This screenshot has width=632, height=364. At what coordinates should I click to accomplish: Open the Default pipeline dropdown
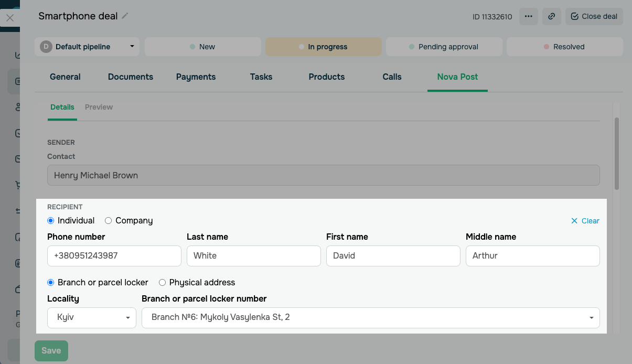point(132,47)
